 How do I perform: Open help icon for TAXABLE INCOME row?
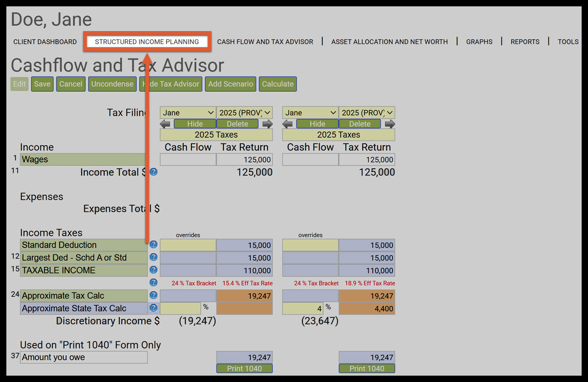pyautogui.click(x=154, y=269)
